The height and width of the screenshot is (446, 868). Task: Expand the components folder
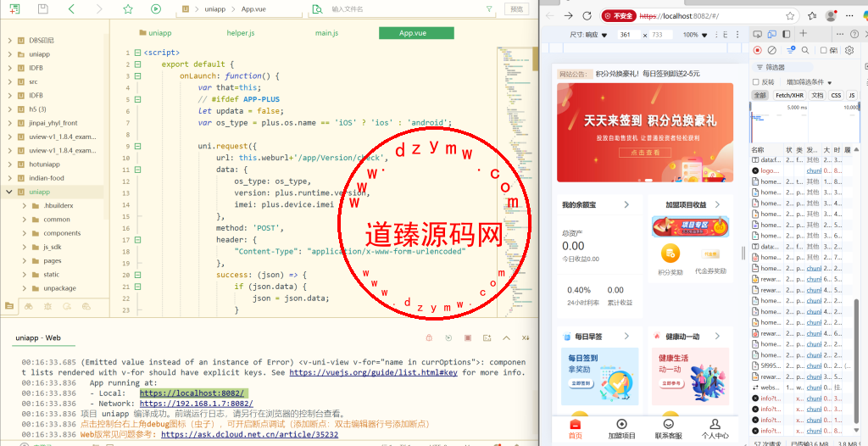click(x=25, y=233)
